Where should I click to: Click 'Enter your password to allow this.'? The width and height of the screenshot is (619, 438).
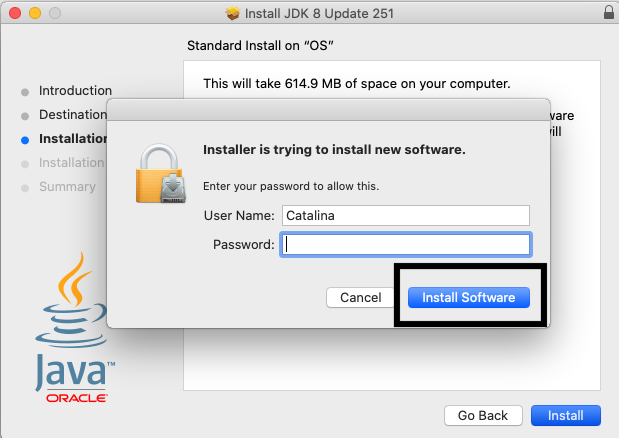291,186
